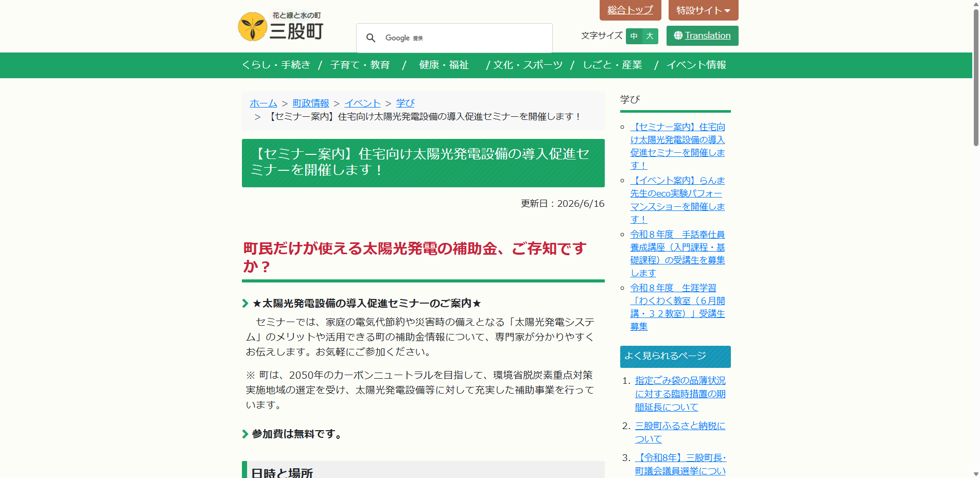Click the 日時と場所 section heading

point(282,473)
